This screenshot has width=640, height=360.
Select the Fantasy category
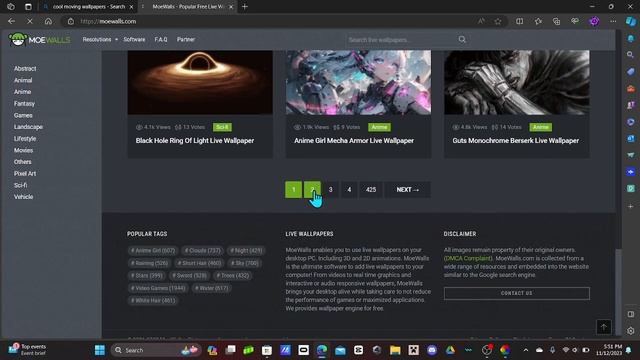tap(24, 104)
